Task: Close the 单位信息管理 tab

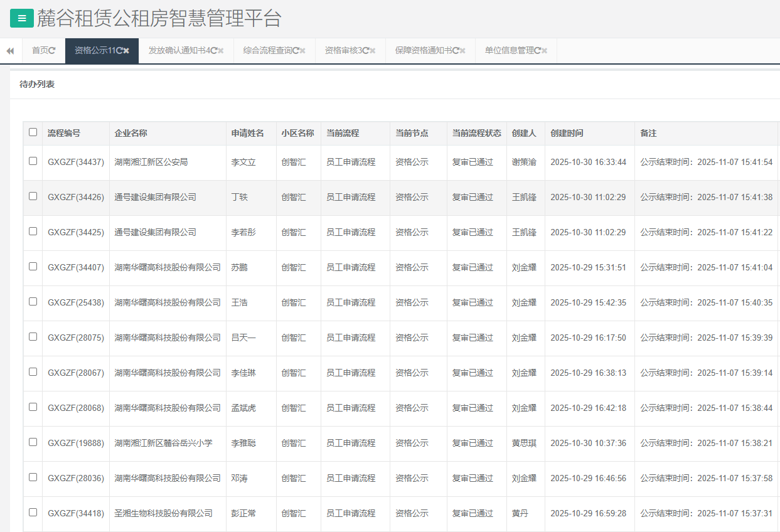Action: click(544, 51)
